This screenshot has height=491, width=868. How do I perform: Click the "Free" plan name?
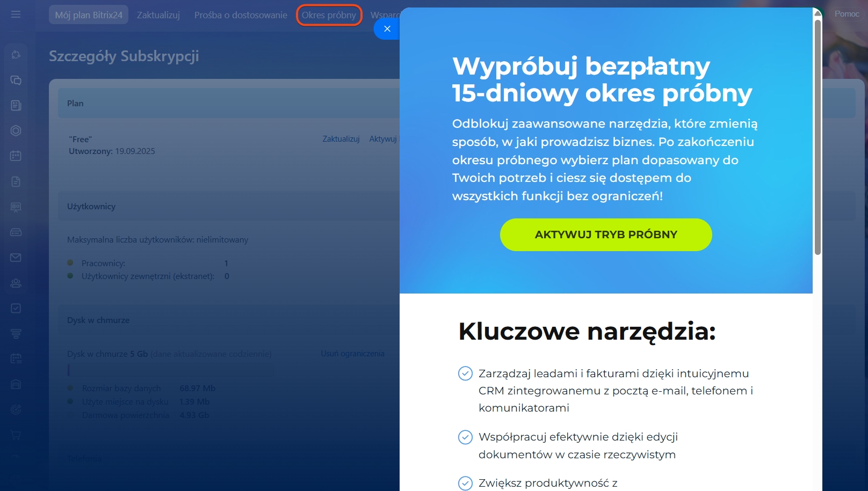pos(80,139)
